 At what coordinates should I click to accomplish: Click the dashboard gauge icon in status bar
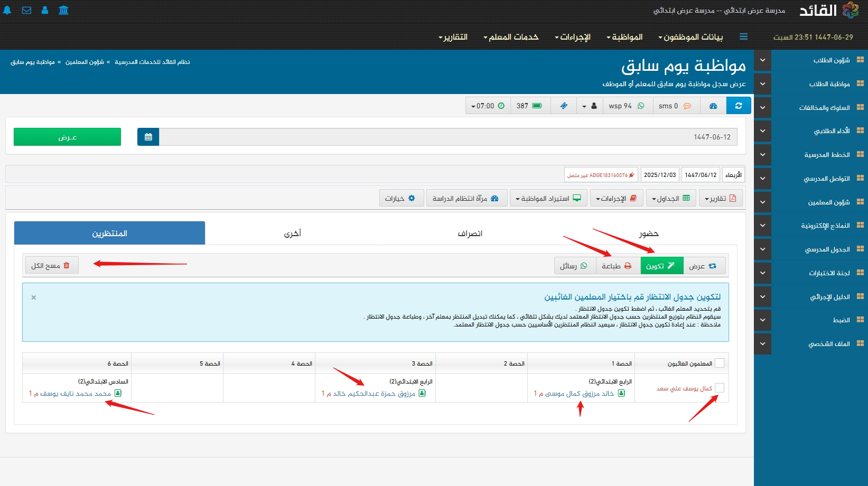tap(713, 106)
